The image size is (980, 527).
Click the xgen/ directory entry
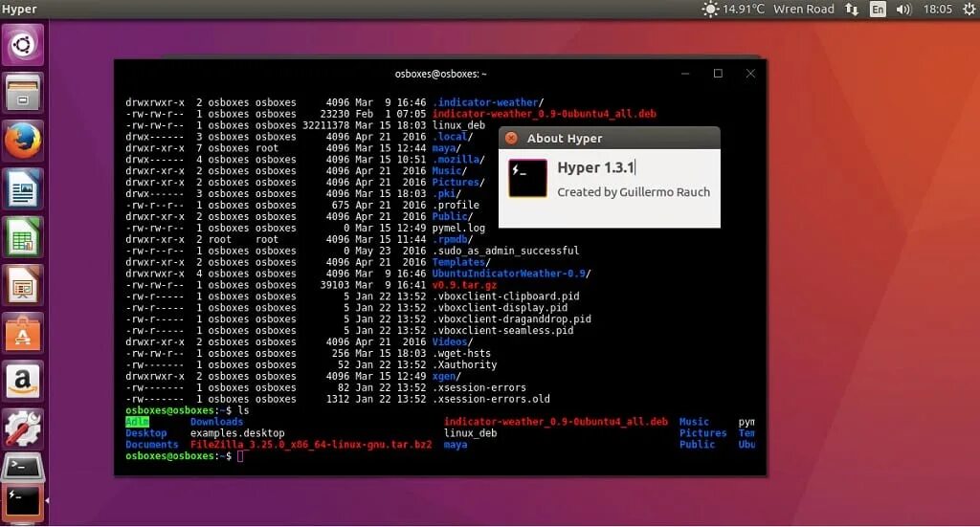click(x=446, y=376)
